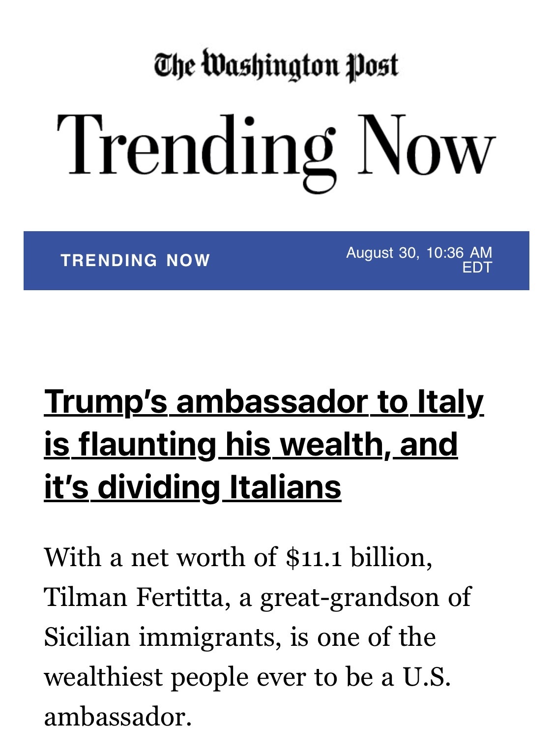Click the August 30 timestamp in the banner

coord(419,252)
